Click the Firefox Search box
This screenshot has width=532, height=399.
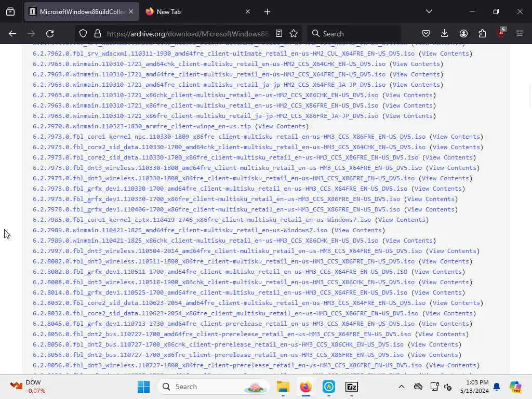[354, 34]
